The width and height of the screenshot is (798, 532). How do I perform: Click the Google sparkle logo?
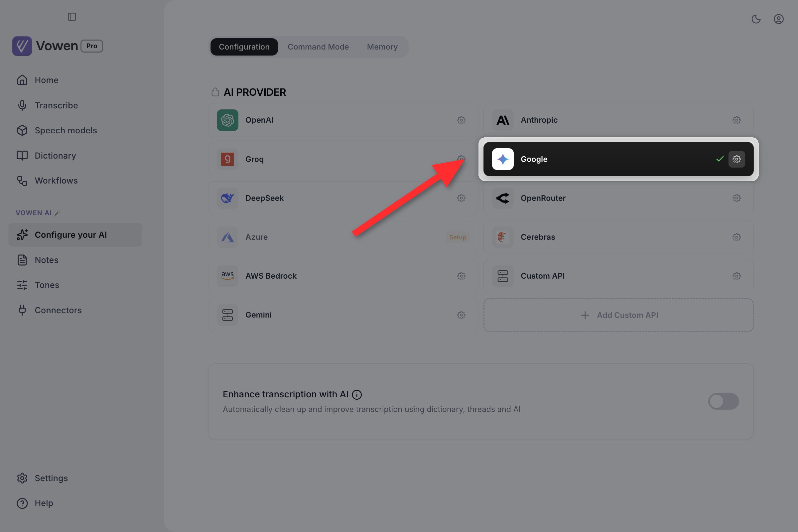502,159
